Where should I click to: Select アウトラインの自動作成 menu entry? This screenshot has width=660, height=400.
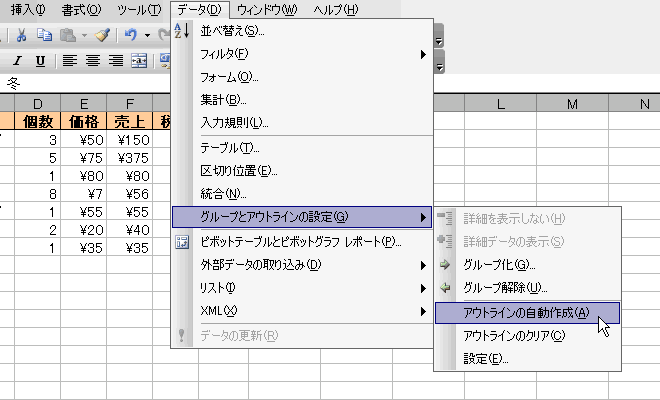click(x=527, y=313)
